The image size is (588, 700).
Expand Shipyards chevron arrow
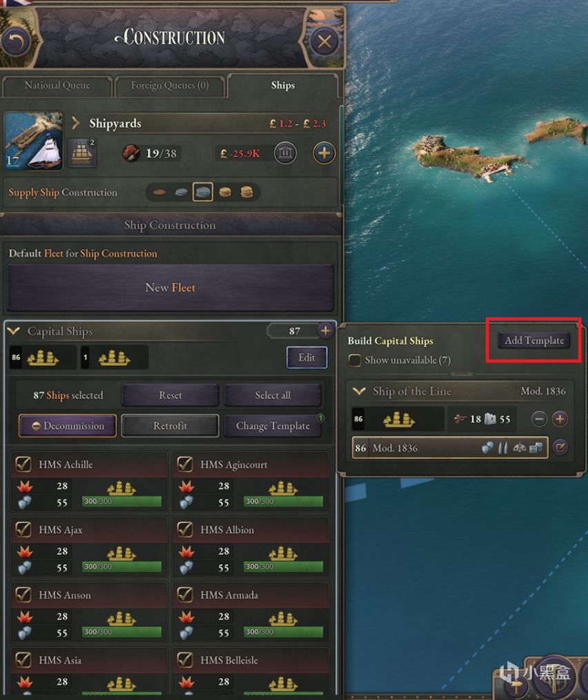75,123
